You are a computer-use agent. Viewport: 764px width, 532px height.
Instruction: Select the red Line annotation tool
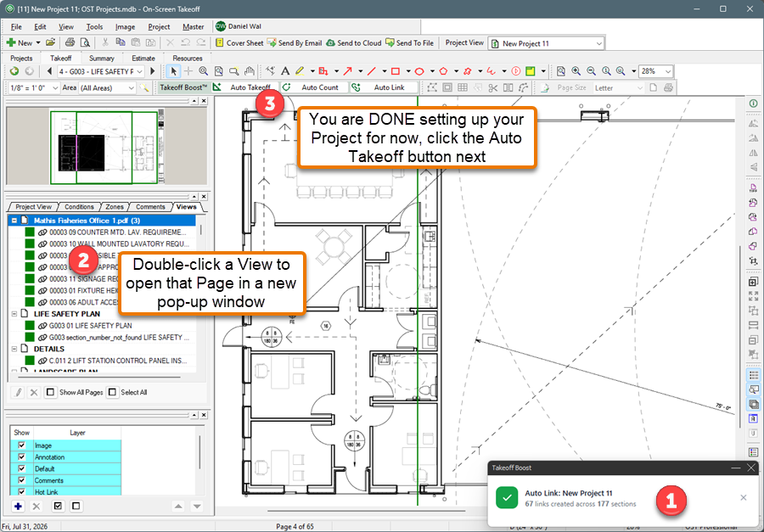(371, 71)
